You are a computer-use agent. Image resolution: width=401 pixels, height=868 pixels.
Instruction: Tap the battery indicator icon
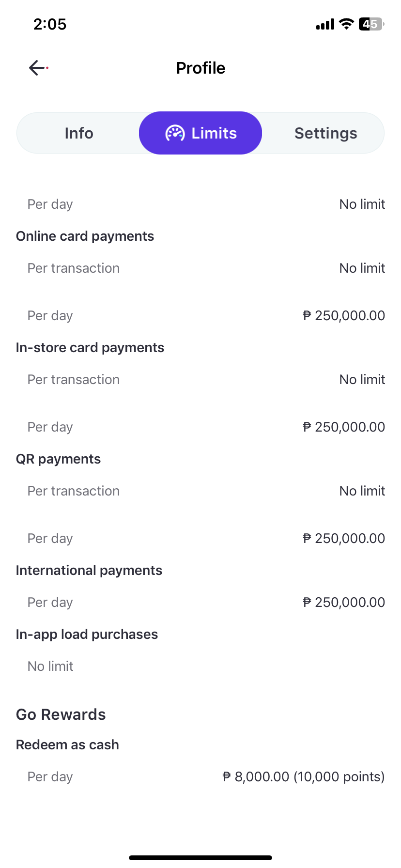coord(371,24)
